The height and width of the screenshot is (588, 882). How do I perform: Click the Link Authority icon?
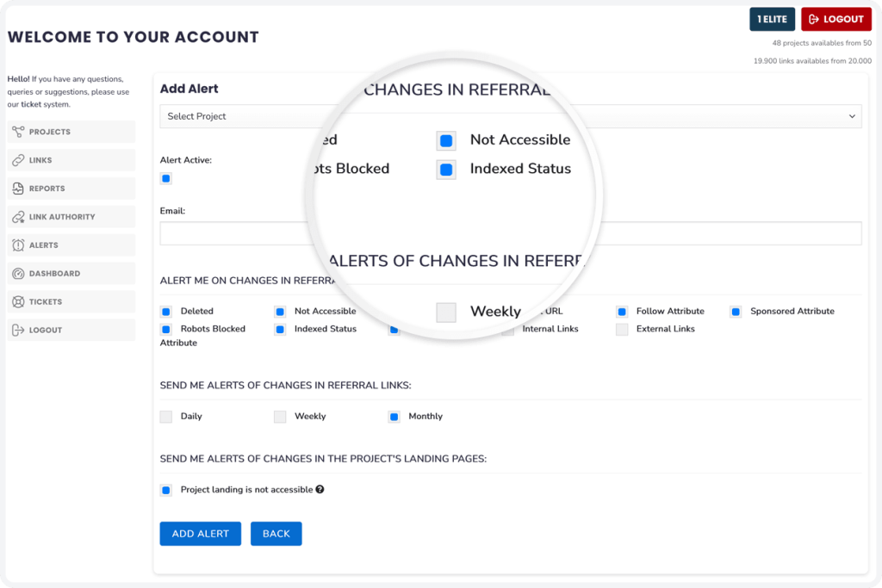(x=18, y=217)
